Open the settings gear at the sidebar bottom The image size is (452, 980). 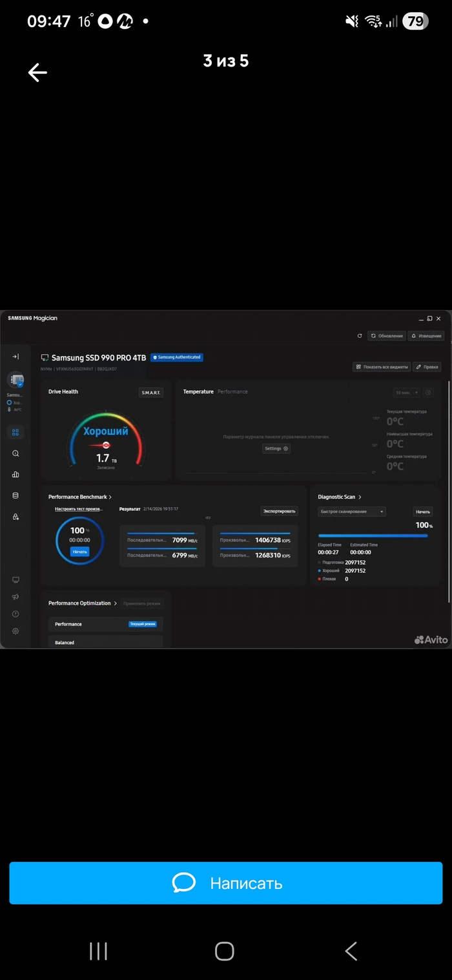15,631
